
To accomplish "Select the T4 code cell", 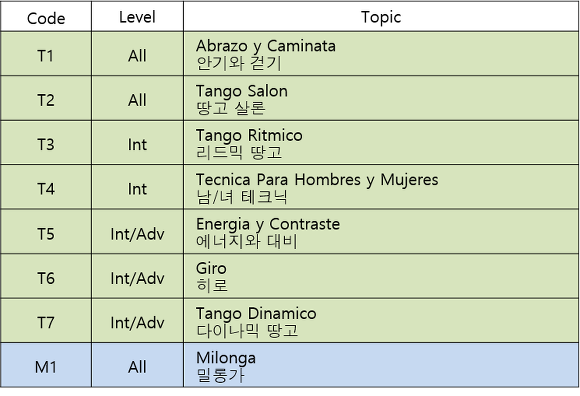I will 46,187.
